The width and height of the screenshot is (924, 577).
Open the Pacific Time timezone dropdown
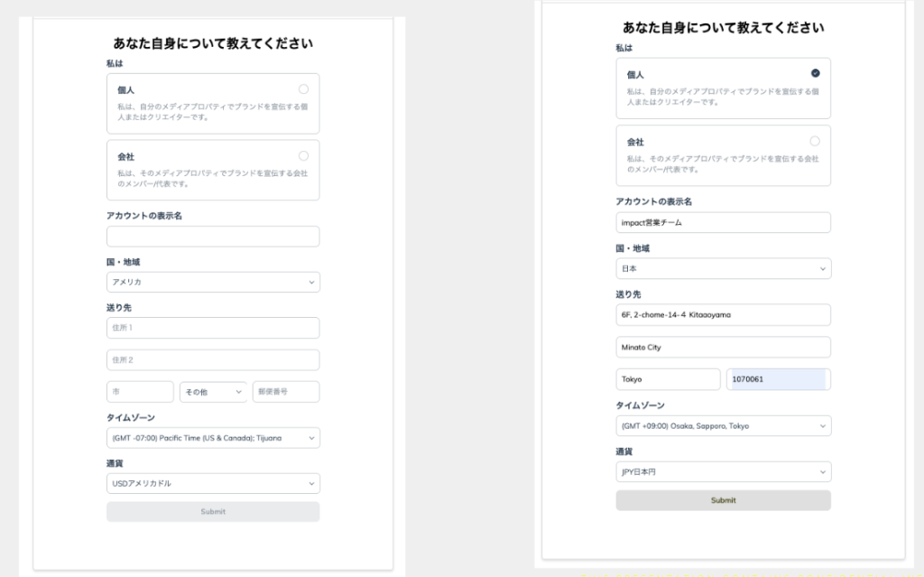tap(213, 438)
